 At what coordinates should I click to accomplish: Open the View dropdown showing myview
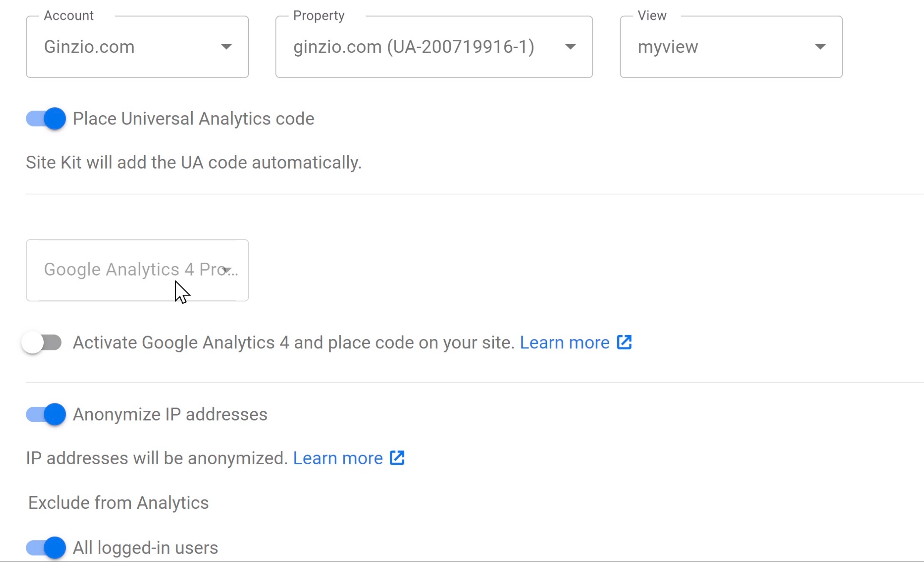point(731,47)
